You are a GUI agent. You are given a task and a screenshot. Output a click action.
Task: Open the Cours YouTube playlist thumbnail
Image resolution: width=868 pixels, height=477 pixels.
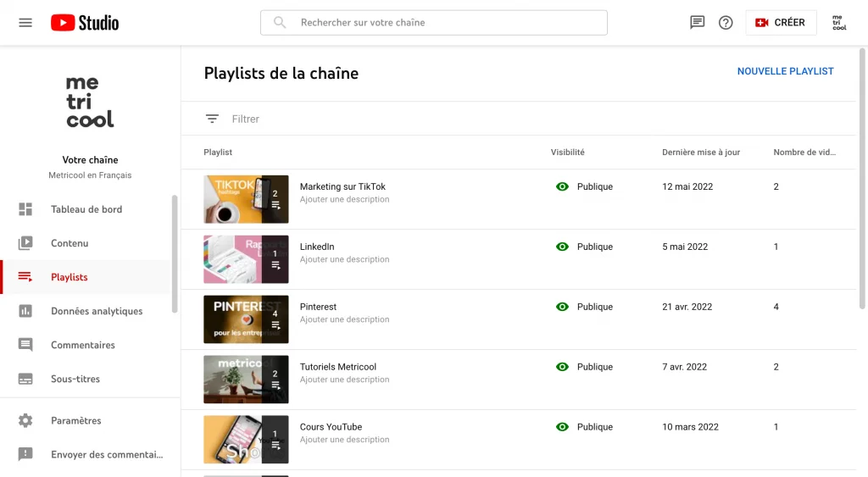pos(246,440)
